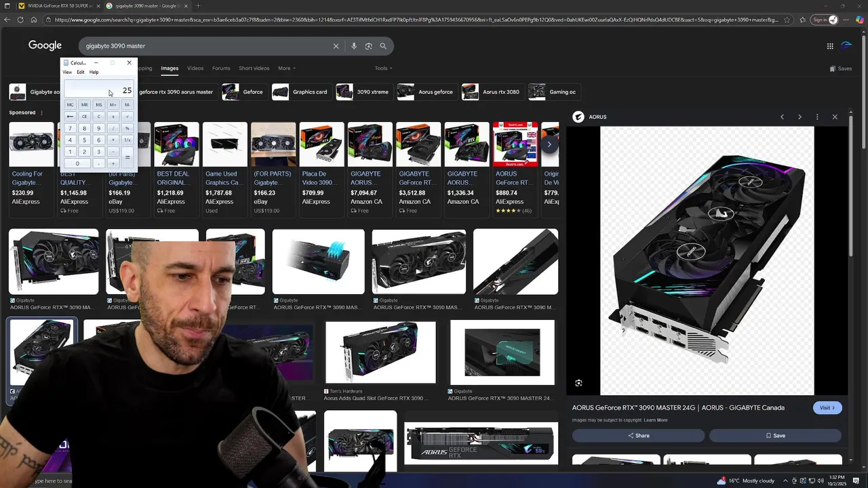Switch to the Forums tab

point(221,68)
